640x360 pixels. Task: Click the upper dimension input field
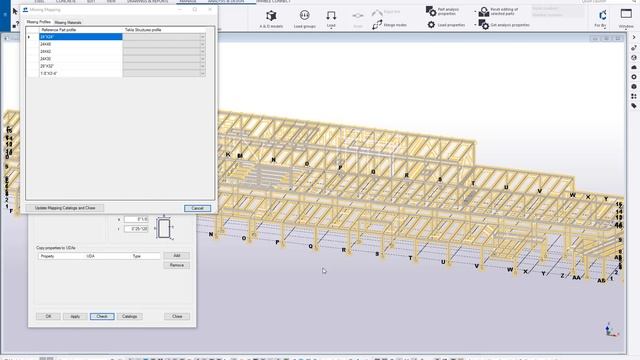[136, 220]
